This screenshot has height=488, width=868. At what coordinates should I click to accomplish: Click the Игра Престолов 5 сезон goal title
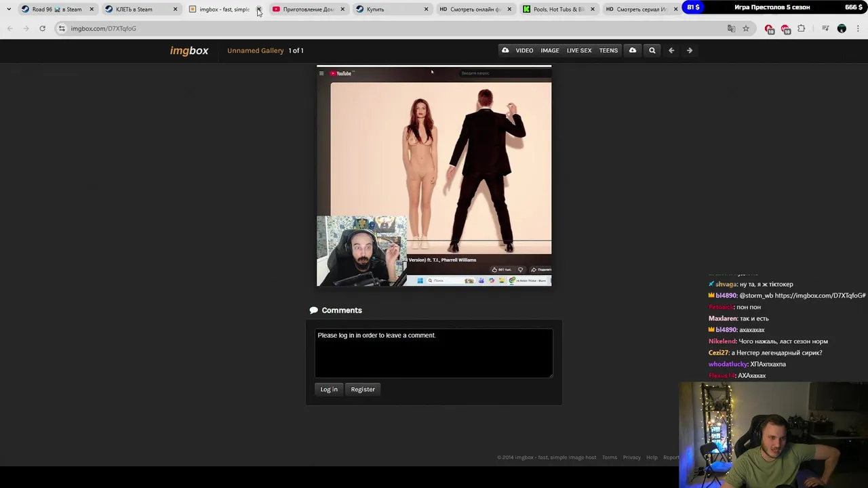coord(772,7)
